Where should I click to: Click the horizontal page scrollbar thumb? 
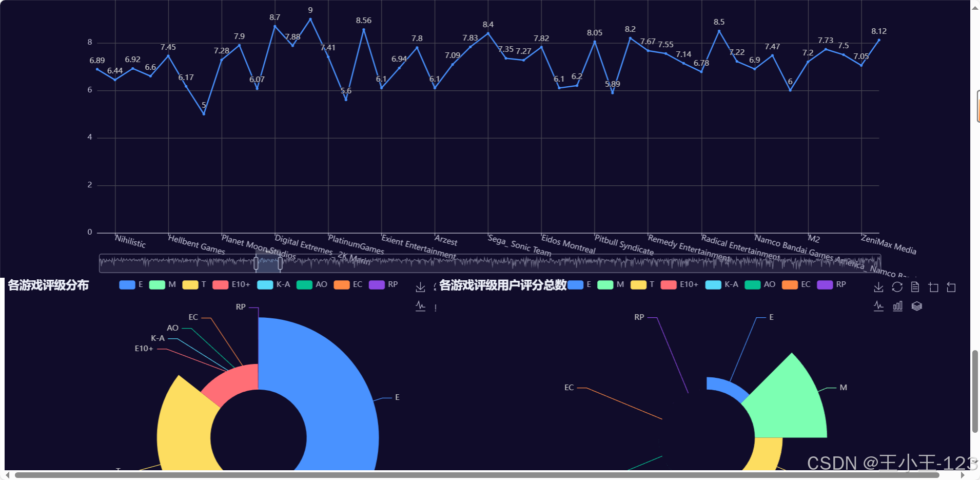[x=477, y=475]
